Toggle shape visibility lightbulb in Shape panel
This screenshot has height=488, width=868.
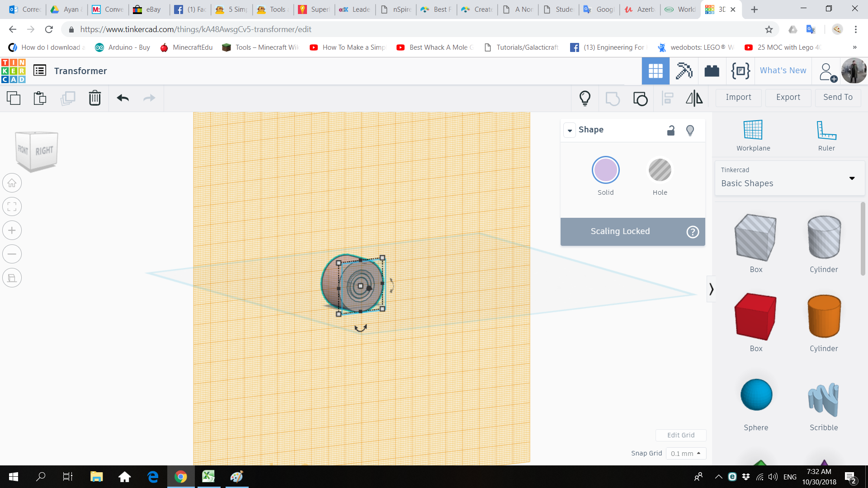point(690,131)
